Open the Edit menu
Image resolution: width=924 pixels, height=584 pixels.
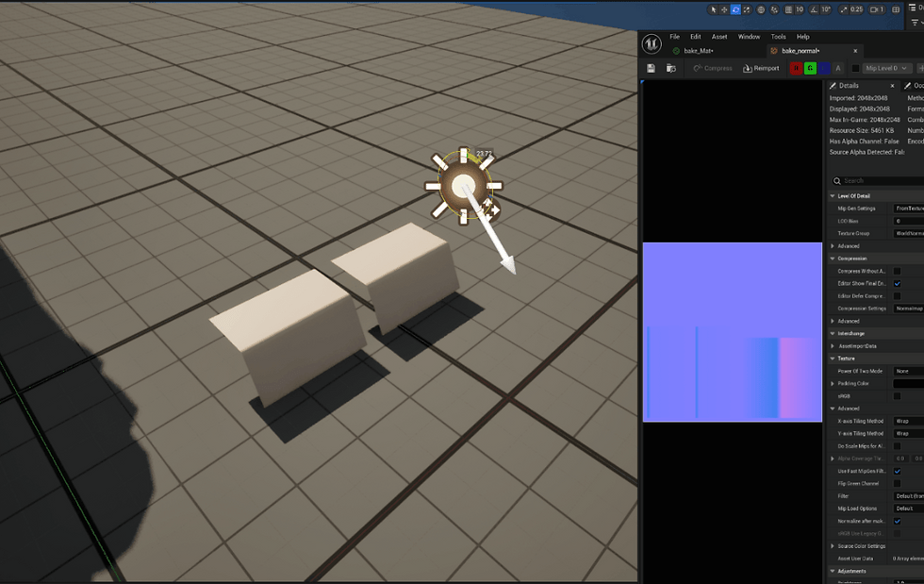696,37
